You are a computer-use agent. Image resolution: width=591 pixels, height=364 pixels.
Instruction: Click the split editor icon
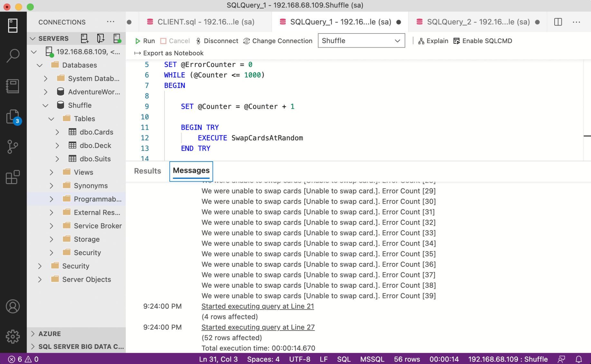click(x=558, y=22)
